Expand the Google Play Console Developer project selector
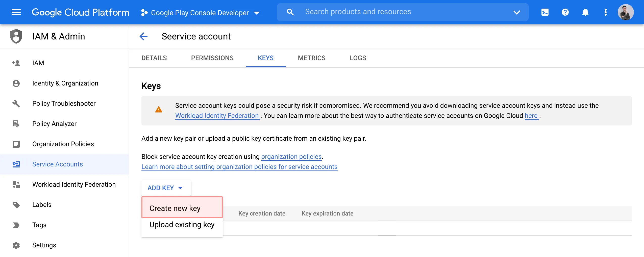Viewport: 644px width, 257px height. (200, 13)
